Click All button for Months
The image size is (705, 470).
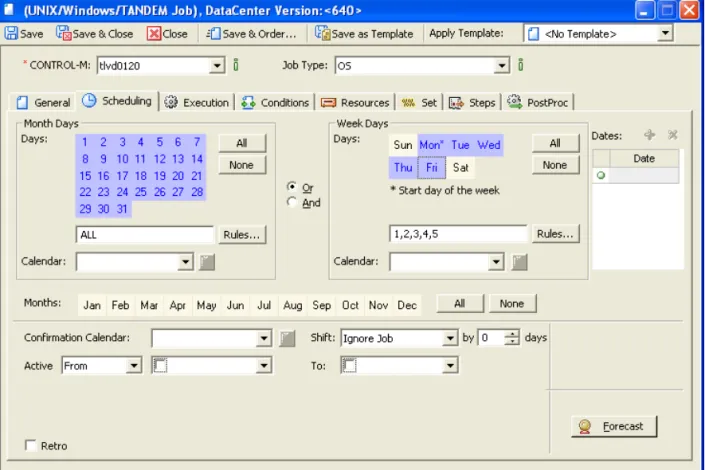460,304
